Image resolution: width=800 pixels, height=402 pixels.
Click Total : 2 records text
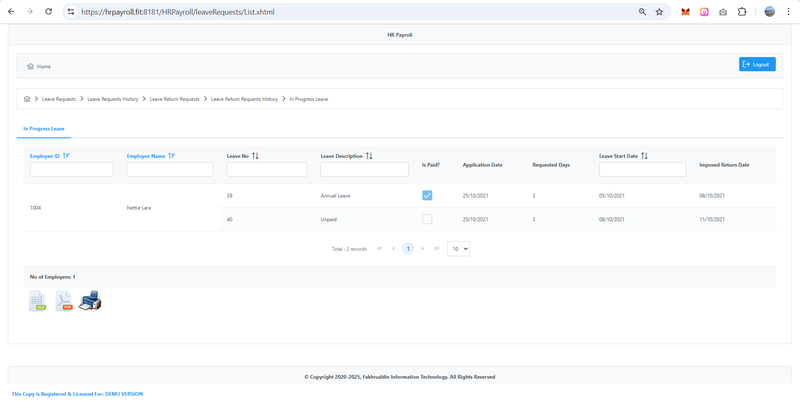click(x=349, y=249)
